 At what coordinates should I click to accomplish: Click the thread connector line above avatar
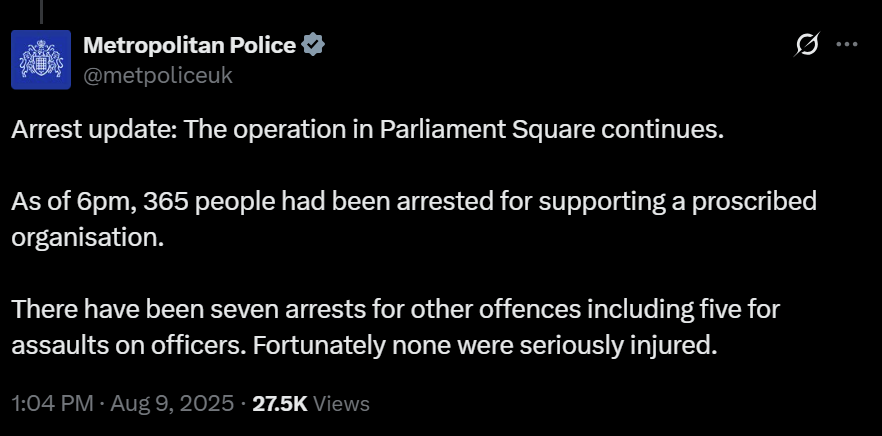point(41,11)
